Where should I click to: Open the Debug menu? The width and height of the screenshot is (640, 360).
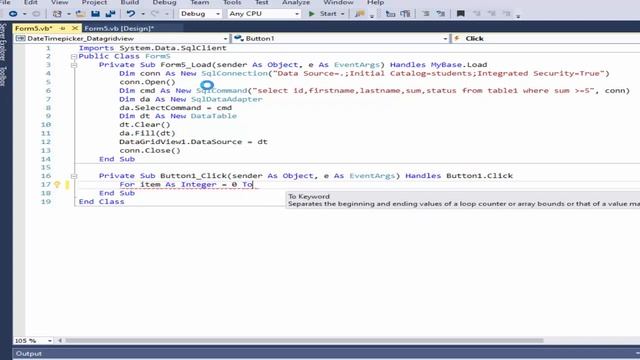tap(164, 2)
